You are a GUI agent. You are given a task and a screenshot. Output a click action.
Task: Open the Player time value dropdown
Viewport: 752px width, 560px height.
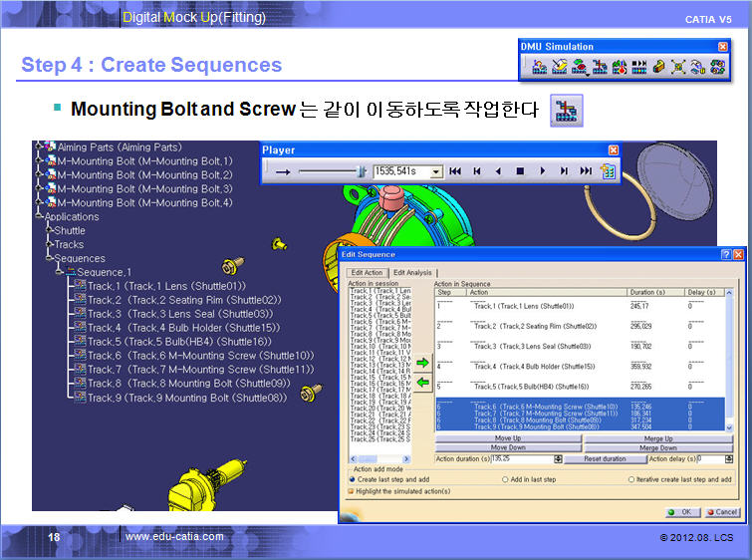[436, 171]
